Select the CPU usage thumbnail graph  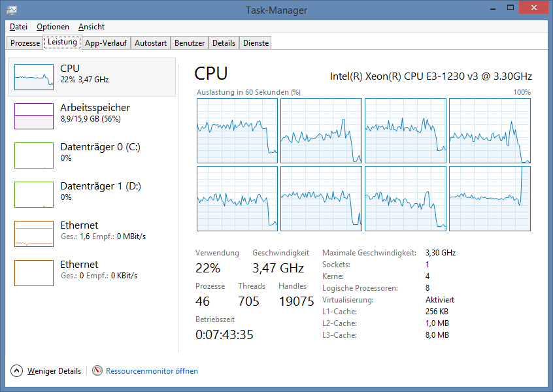[34, 77]
